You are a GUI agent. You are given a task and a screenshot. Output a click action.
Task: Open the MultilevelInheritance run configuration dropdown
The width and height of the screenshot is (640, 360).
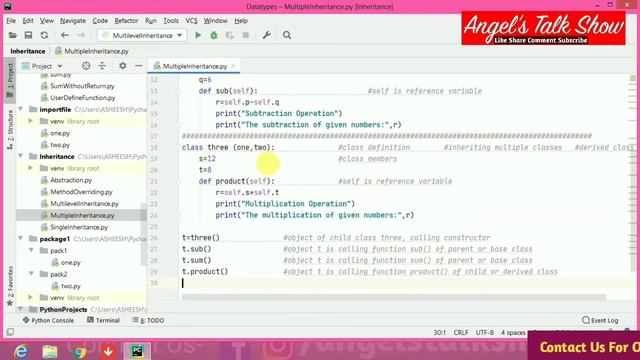pos(142,36)
